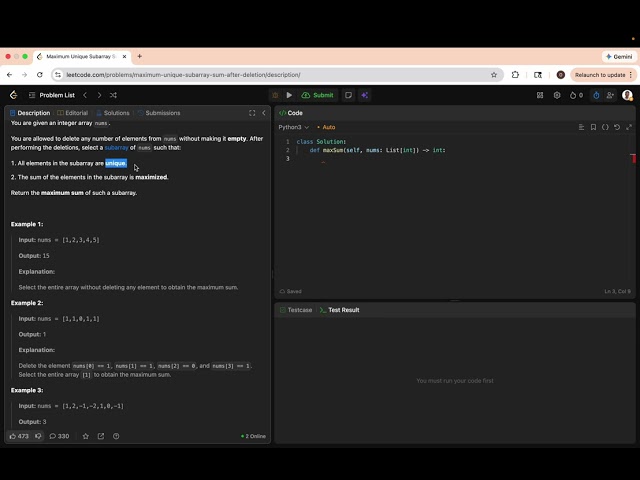Screen dimensions: 640x480
Task: Click the Code panel header
Action: [x=291, y=113]
